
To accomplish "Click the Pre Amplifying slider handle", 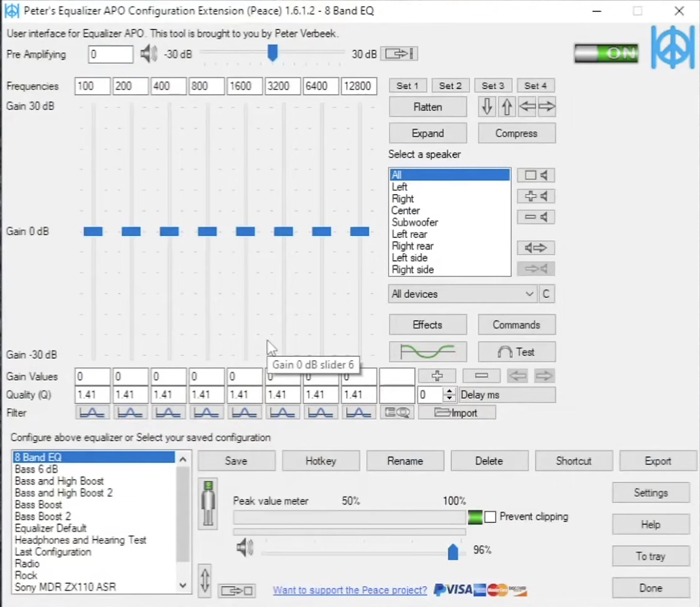I will 273,53.
